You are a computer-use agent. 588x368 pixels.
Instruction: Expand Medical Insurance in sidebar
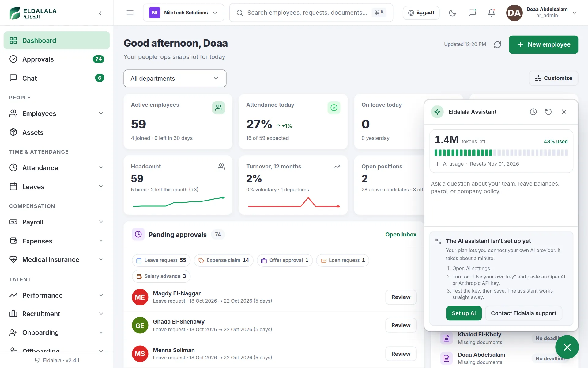pyautogui.click(x=57, y=259)
